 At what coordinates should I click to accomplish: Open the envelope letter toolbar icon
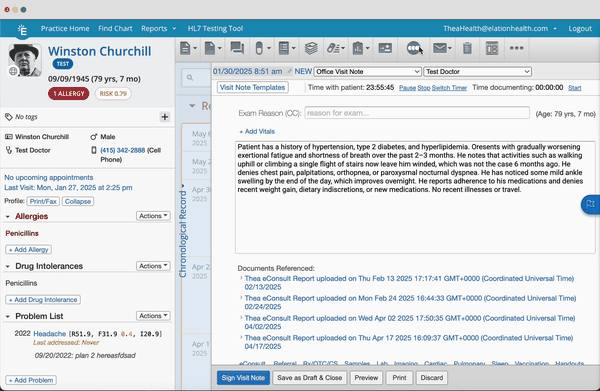click(x=440, y=48)
